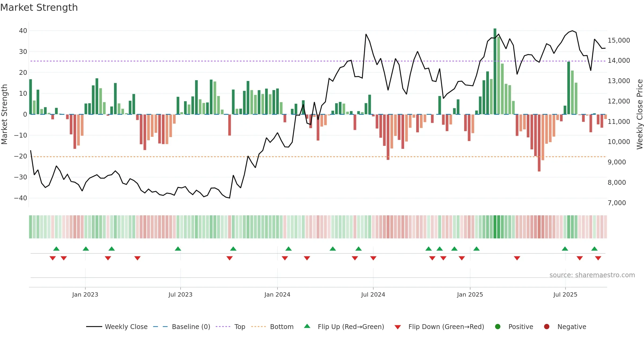Image resolution: width=644 pixels, height=362 pixels.
Task: Click the −20 tick on the left axis
Action: pyautogui.click(x=21, y=156)
